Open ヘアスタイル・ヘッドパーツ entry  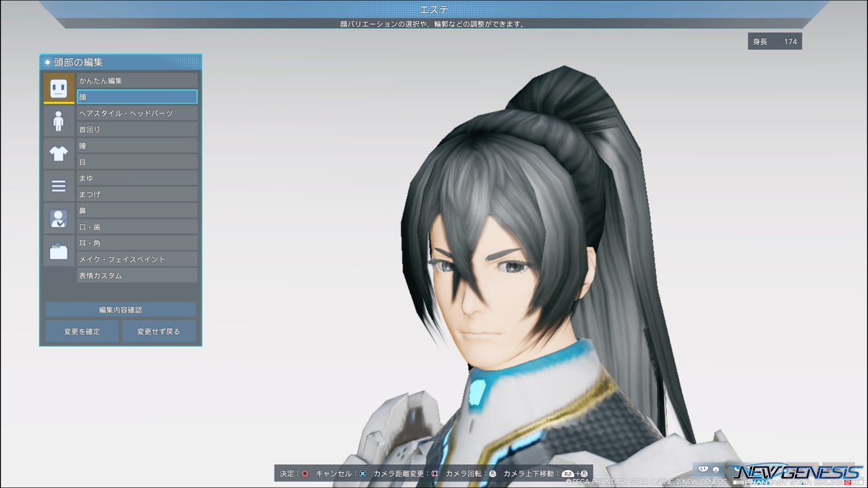137,114
